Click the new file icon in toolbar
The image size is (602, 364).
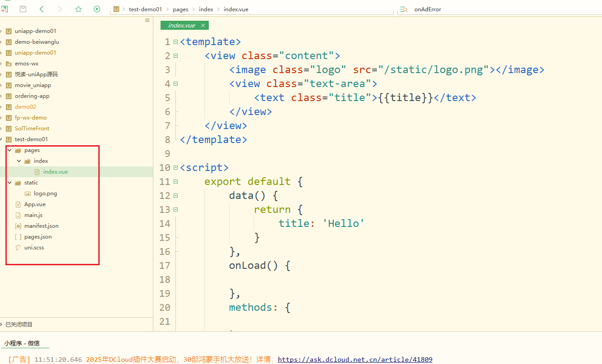point(4,9)
